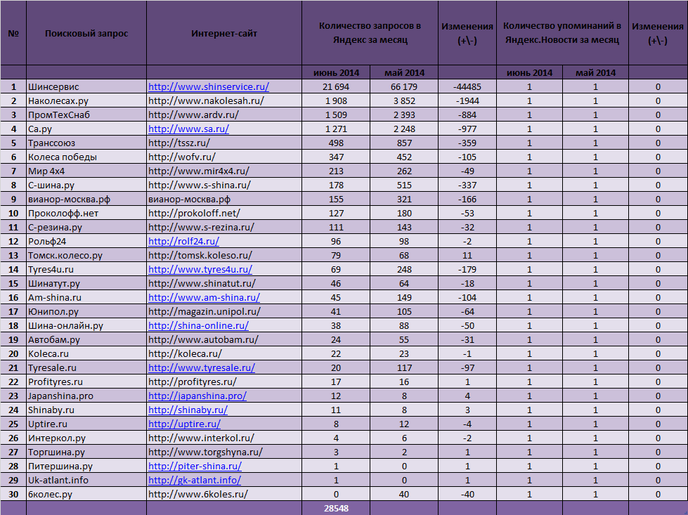Image resolution: width=688 pixels, height=515 pixels.
Task: Open the shina-online.ru hyperlink
Action: tap(198, 325)
